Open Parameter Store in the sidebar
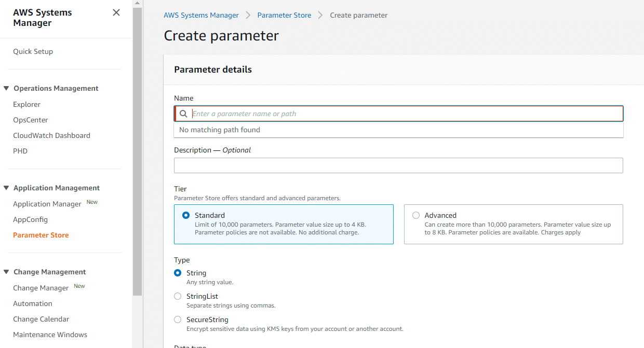The image size is (644, 348). (x=41, y=235)
